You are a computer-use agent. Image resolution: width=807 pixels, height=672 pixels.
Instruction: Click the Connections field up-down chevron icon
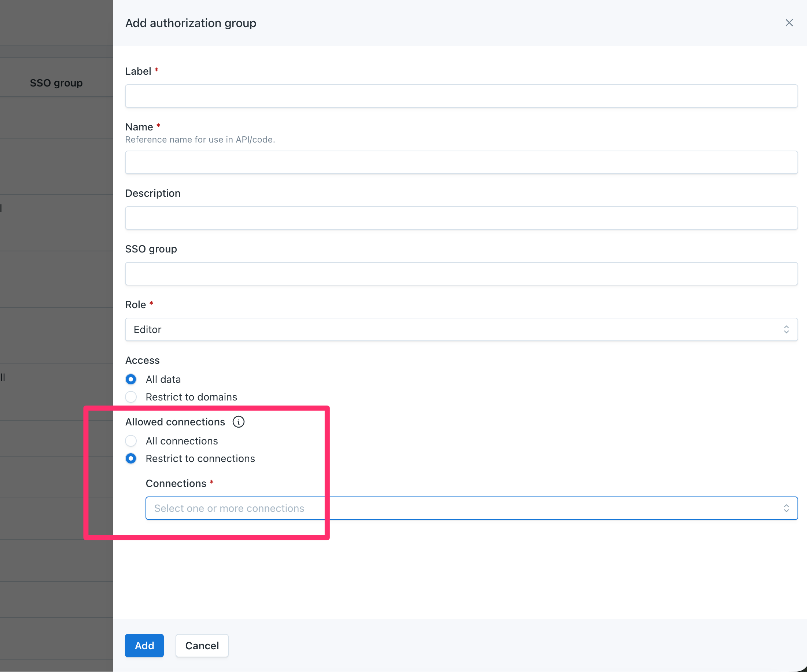point(786,508)
